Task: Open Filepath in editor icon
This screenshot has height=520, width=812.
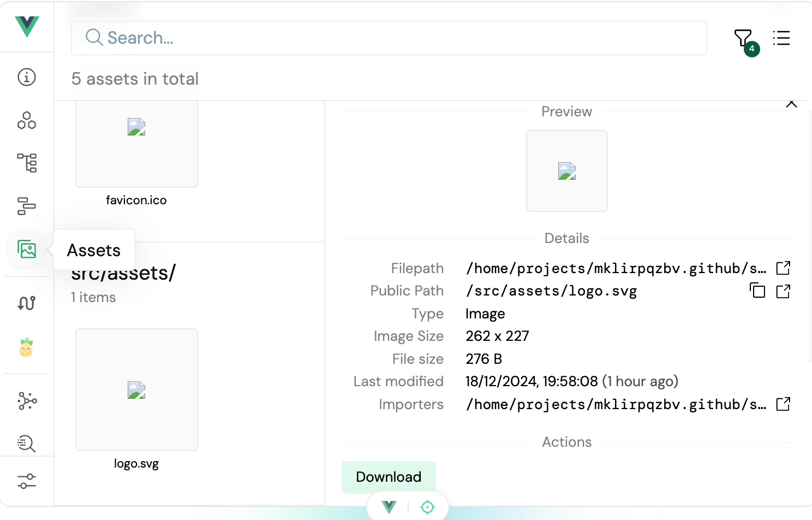Action: pos(783,268)
